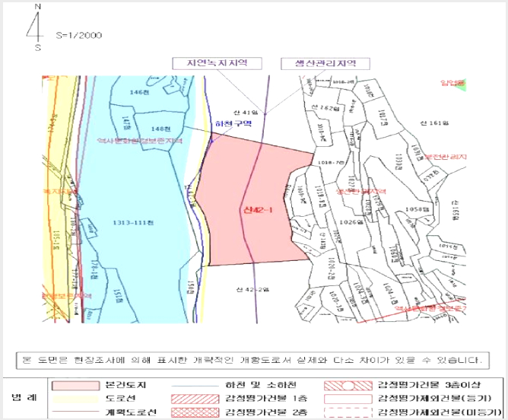The width and height of the screenshot is (508, 420).
Task: Click the 감정평가건물 2층 crosshatched legend icon
Action: tap(195, 412)
